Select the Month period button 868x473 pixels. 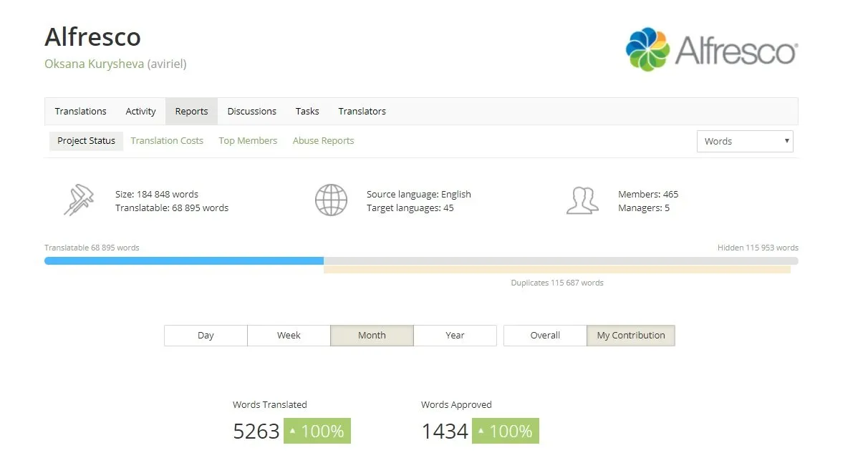click(372, 336)
